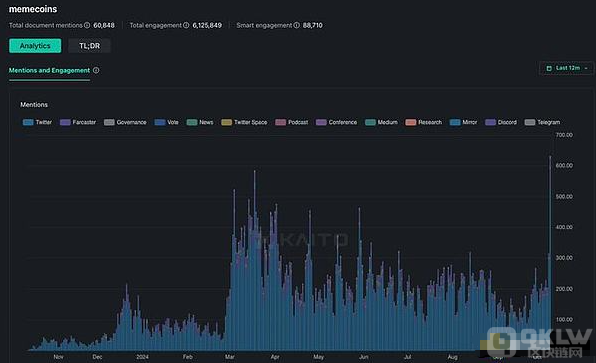Click the Research legend color swatch
The height and width of the screenshot is (363, 596).
pos(411,122)
